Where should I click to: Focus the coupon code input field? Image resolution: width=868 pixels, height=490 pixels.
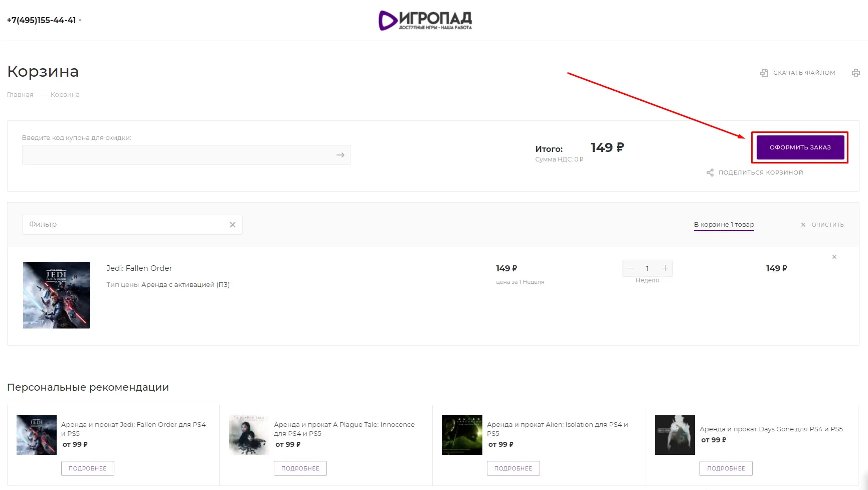click(x=178, y=155)
